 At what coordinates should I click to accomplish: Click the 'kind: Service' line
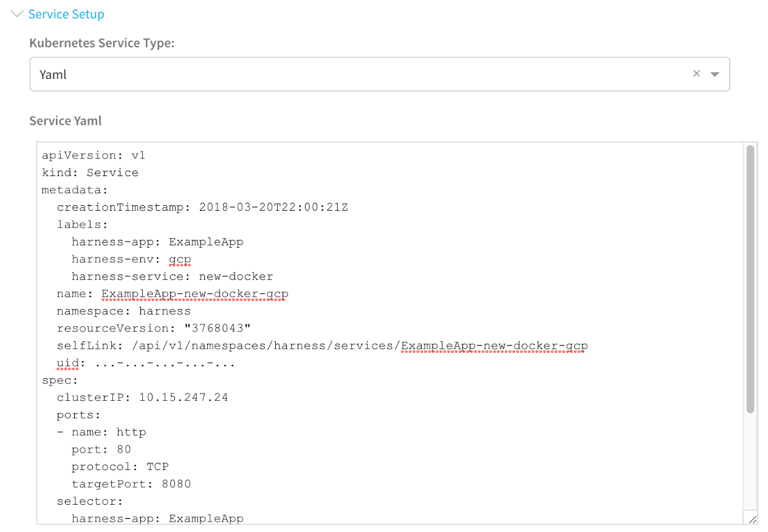[x=90, y=172]
